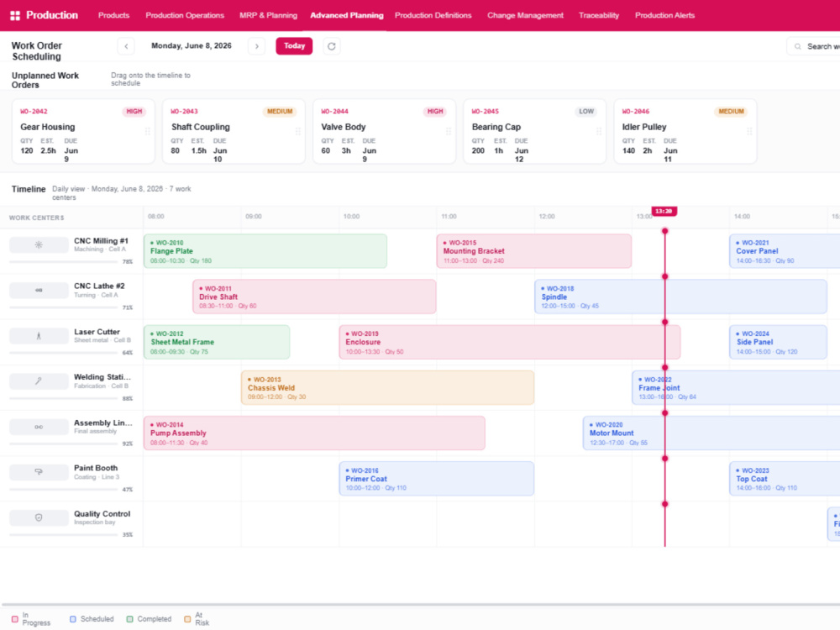Click the Laser Cutter work center icon
The width and height of the screenshot is (840, 630).
[39, 336]
